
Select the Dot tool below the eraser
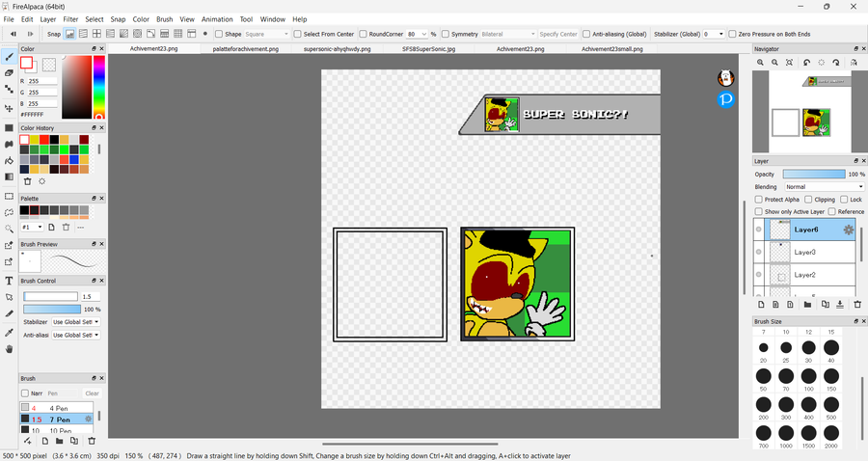pos(9,89)
